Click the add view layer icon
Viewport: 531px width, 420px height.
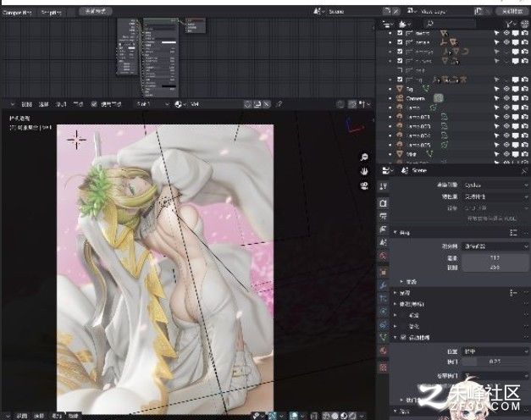[x=478, y=11]
